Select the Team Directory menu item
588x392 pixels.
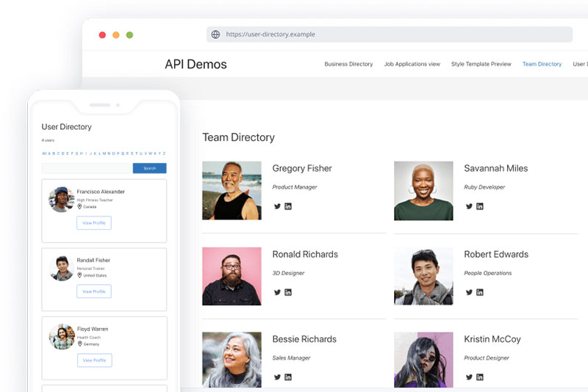542,64
